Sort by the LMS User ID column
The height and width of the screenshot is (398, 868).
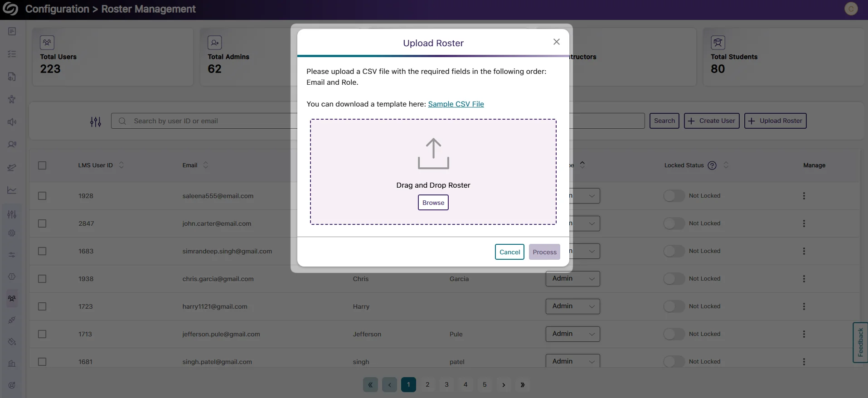(x=121, y=165)
